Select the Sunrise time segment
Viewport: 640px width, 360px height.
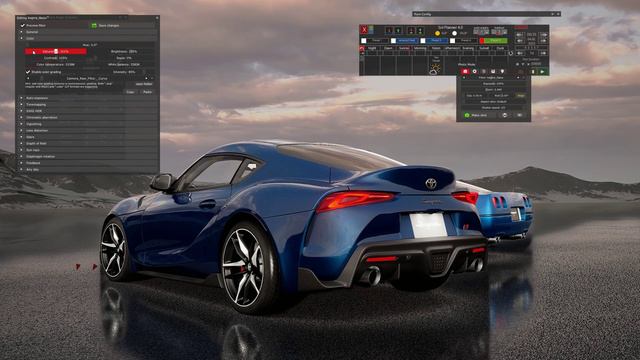tap(404, 49)
